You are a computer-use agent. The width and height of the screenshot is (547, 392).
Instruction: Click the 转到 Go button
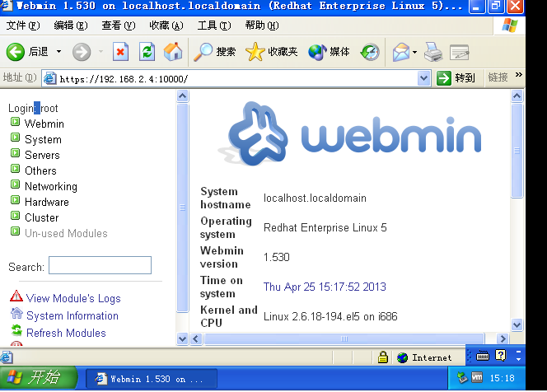click(456, 77)
